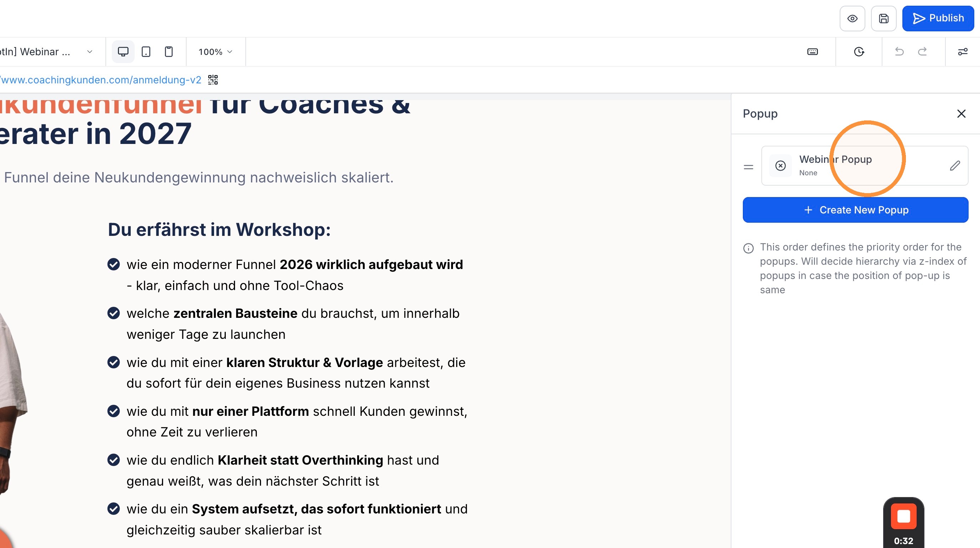Open version history clock icon
The image size is (980, 548).
[x=859, y=51]
